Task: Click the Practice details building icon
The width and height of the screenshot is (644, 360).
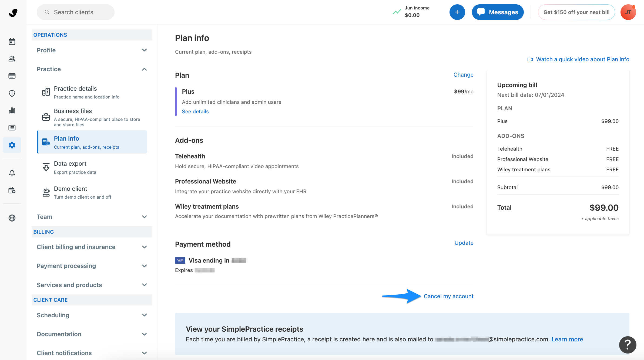Action: pyautogui.click(x=46, y=92)
